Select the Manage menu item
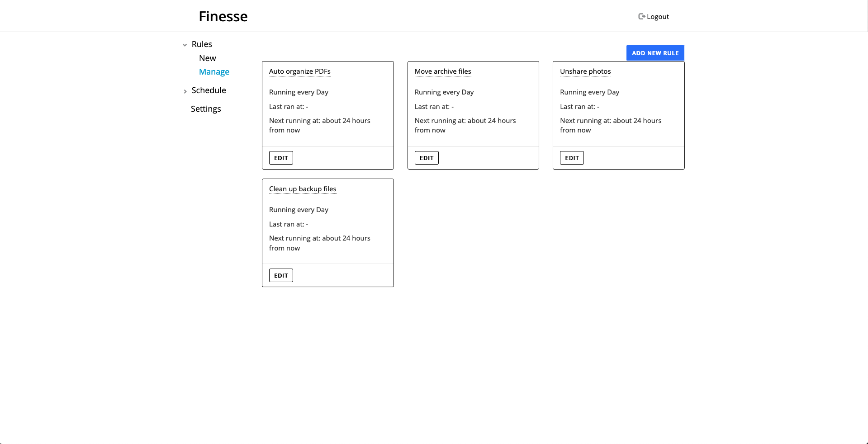868x444 pixels. coord(214,72)
